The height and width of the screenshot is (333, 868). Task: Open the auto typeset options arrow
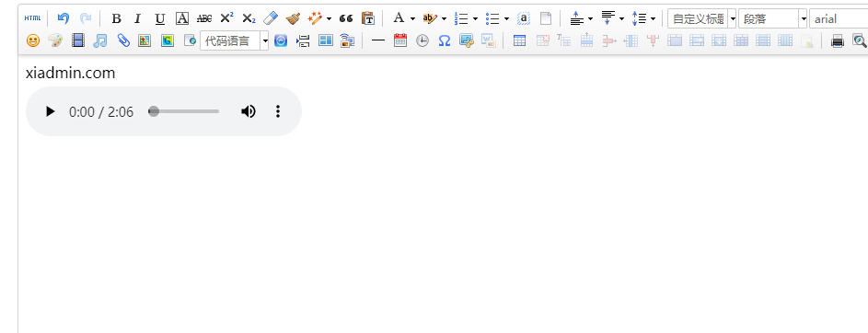click(x=329, y=18)
